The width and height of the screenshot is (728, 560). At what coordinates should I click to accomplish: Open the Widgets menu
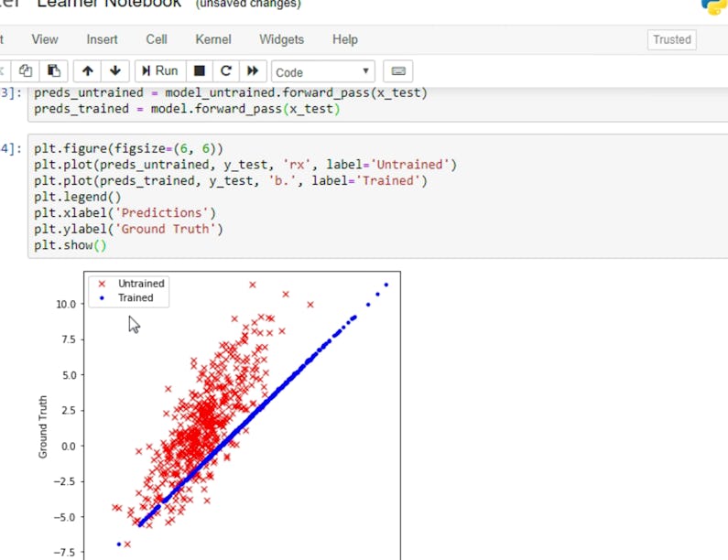tap(281, 39)
